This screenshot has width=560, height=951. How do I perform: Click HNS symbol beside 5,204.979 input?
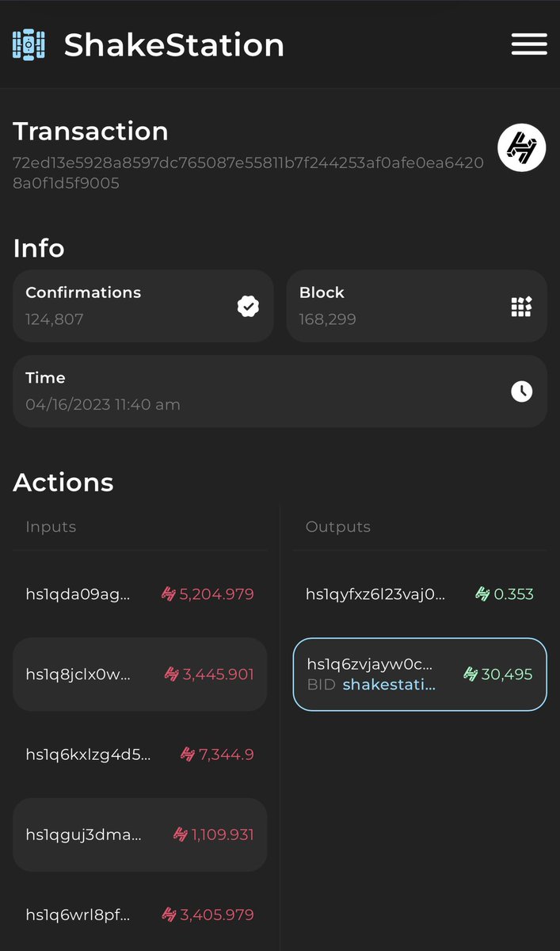[x=169, y=594]
